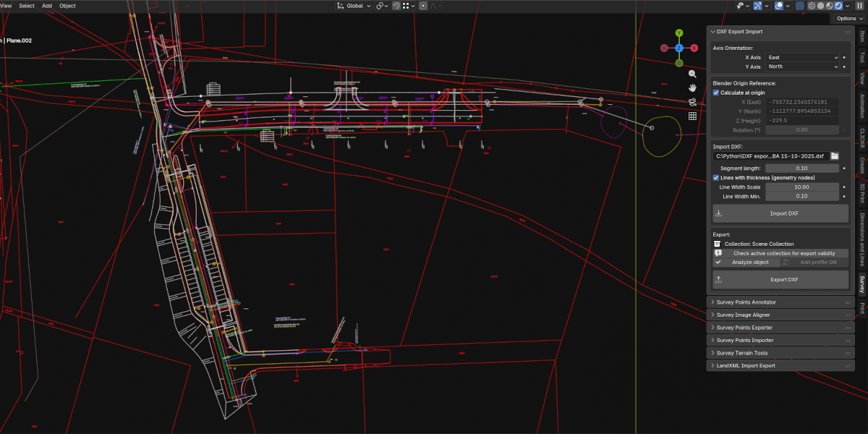Click the pause icon at top right
Screen dimensions: 868x434
point(859,6)
